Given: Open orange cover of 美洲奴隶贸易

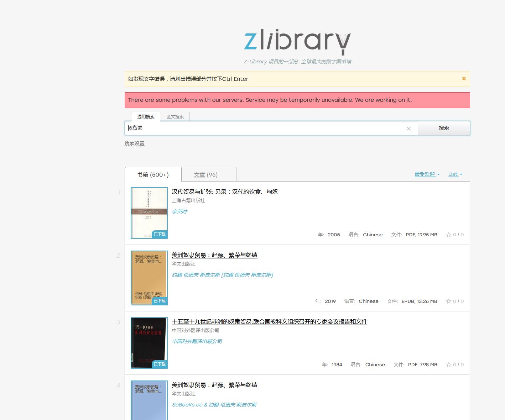Looking at the screenshot, I should click(x=149, y=278).
